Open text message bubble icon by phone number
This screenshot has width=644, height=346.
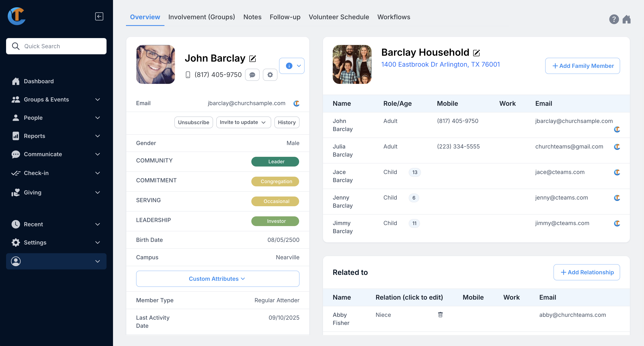coord(252,75)
